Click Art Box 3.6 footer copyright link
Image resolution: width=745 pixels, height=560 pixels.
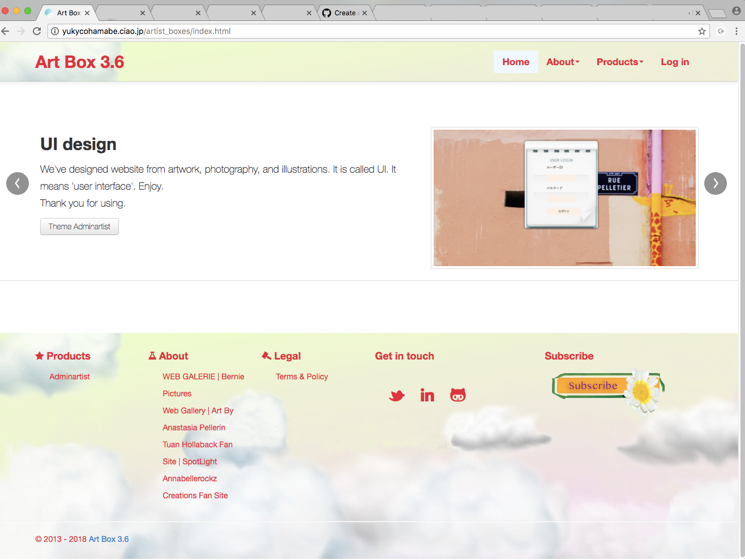click(109, 539)
